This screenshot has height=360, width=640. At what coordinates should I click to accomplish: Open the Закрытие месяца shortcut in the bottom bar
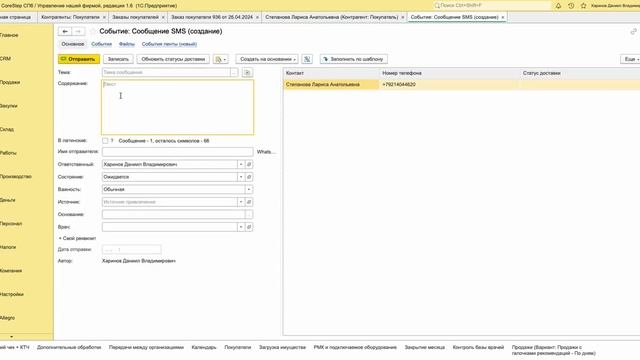[424, 347]
